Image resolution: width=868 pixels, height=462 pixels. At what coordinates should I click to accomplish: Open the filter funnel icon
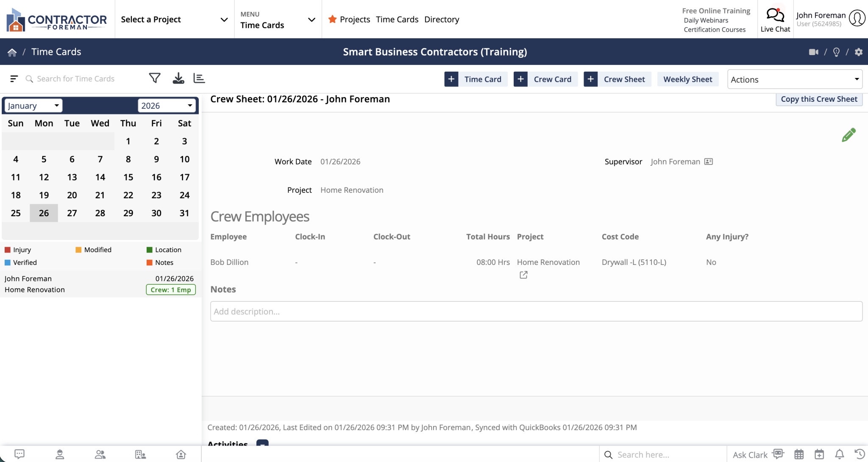coord(155,78)
